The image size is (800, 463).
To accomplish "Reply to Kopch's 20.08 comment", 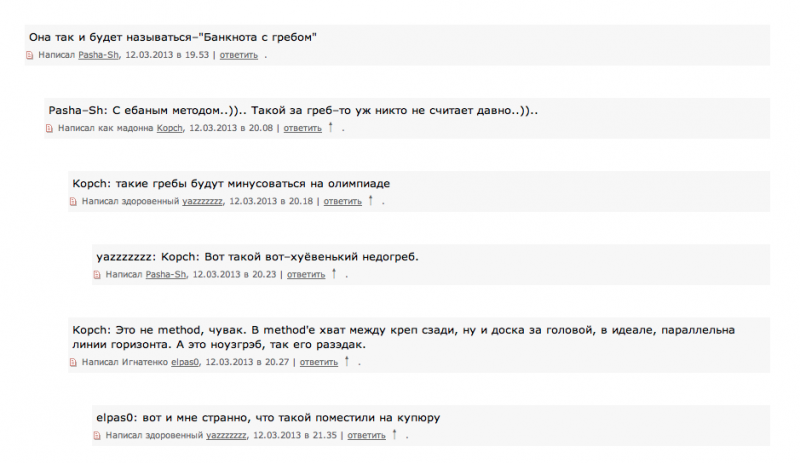I will point(303,128).
